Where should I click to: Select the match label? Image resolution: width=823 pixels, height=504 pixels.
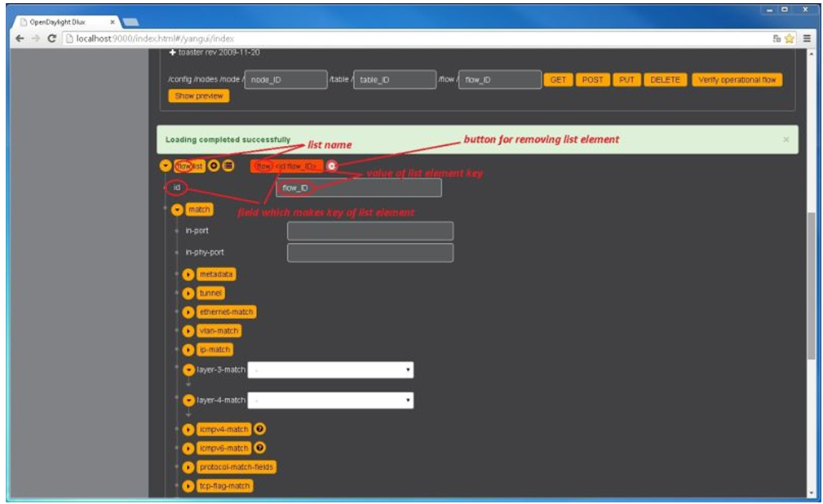[200, 210]
